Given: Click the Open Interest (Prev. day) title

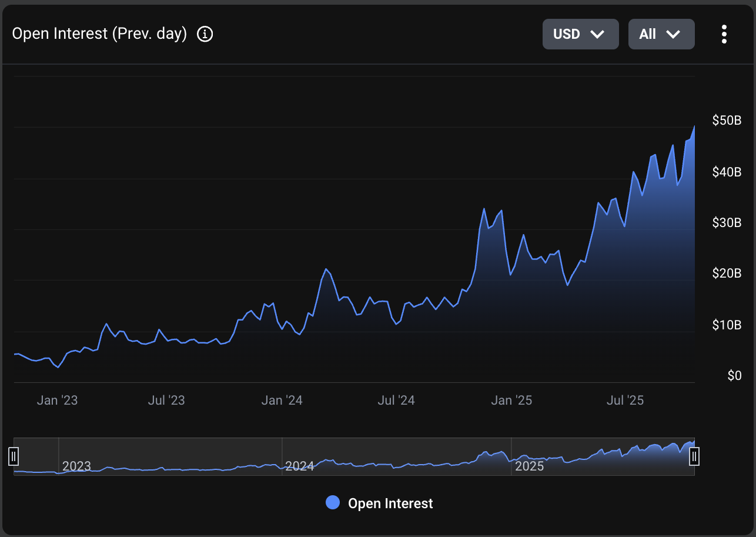Looking at the screenshot, I should pyautogui.click(x=99, y=34).
